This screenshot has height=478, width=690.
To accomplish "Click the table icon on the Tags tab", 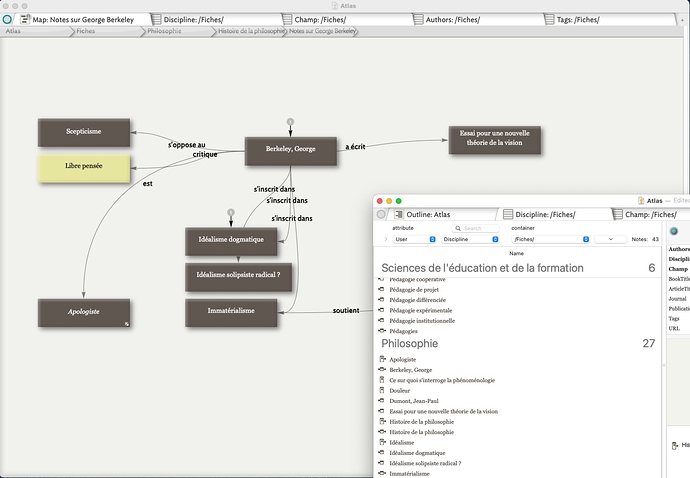I will [549, 19].
